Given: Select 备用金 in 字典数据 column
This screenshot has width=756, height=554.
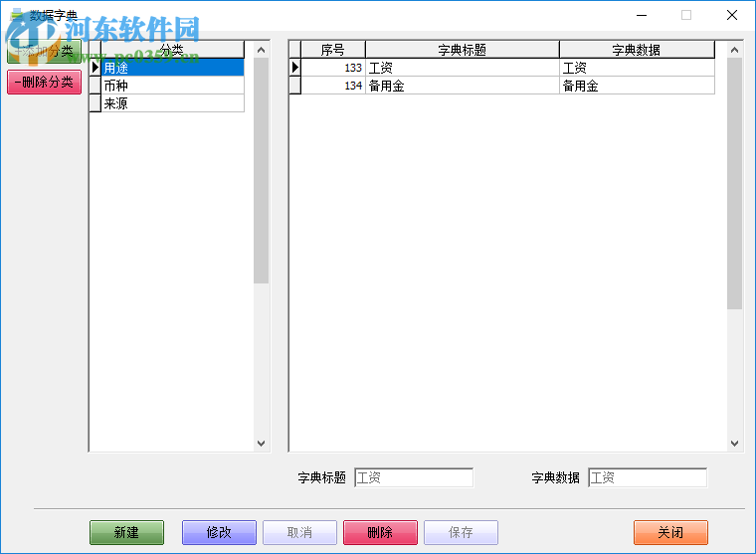Looking at the screenshot, I should [637, 86].
